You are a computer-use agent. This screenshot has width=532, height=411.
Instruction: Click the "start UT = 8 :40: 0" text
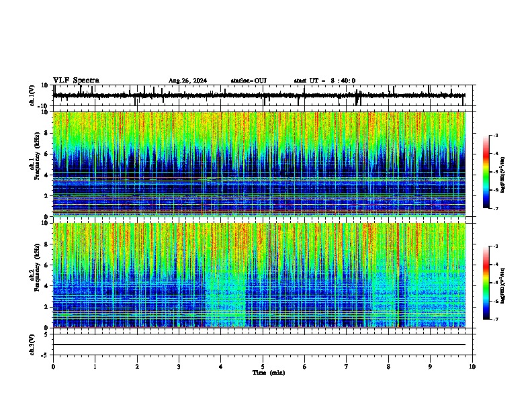(x=324, y=81)
